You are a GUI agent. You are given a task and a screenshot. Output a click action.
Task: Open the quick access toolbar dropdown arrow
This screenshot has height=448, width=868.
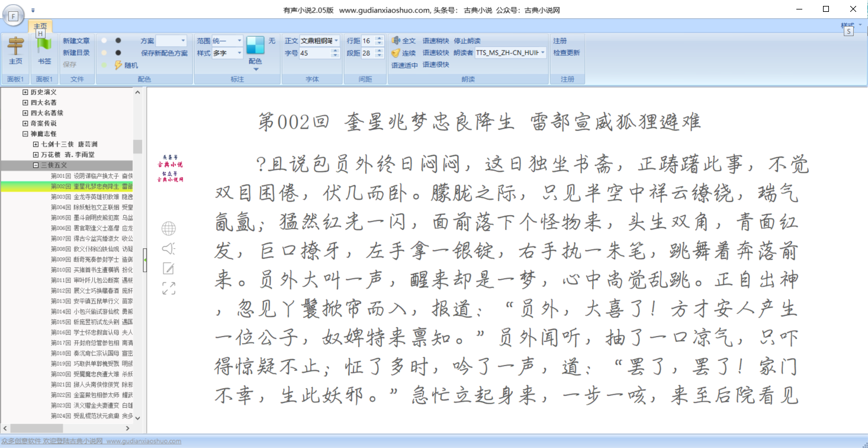point(33,10)
